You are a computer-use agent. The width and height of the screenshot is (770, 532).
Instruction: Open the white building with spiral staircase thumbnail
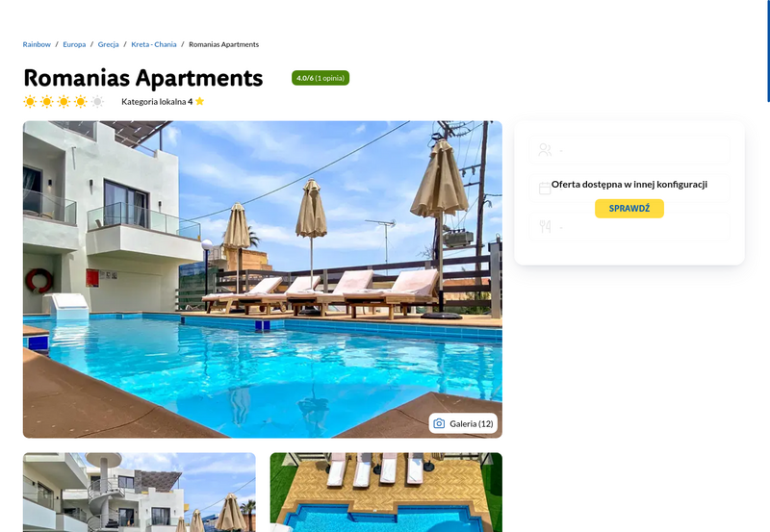[x=139, y=493]
